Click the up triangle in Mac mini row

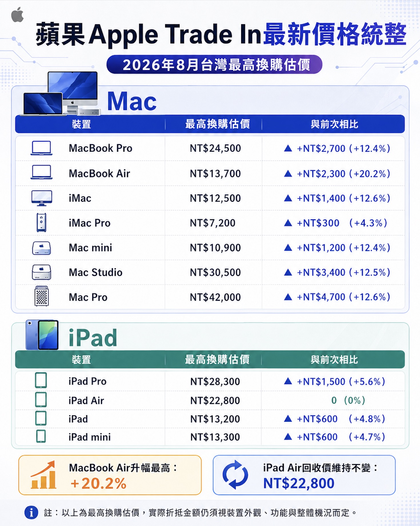(x=288, y=247)
